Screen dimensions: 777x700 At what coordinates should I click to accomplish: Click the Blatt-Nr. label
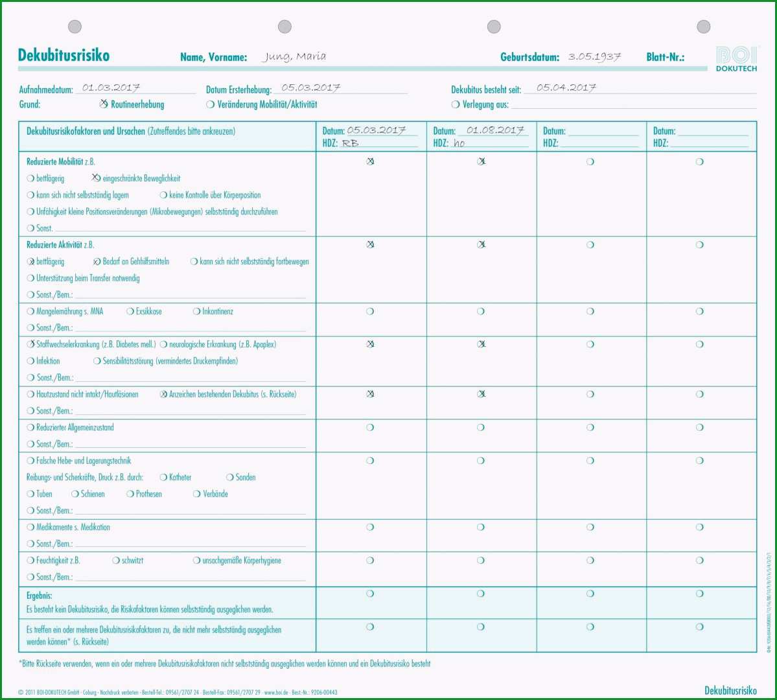665,57
